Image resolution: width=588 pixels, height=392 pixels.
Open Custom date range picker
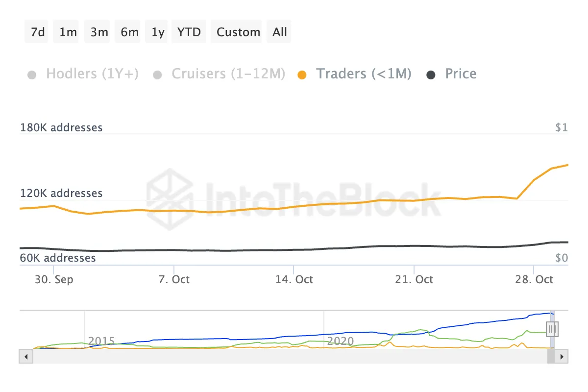click(238, 32)
